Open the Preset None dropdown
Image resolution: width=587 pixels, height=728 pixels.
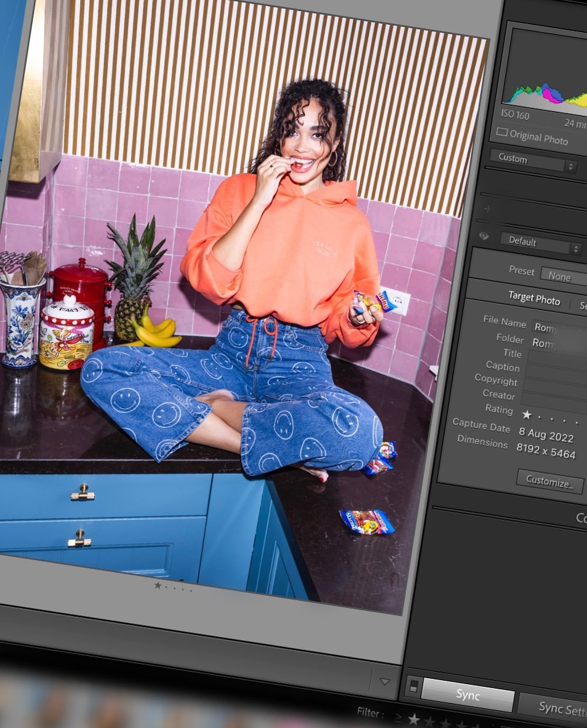point(562,276)
